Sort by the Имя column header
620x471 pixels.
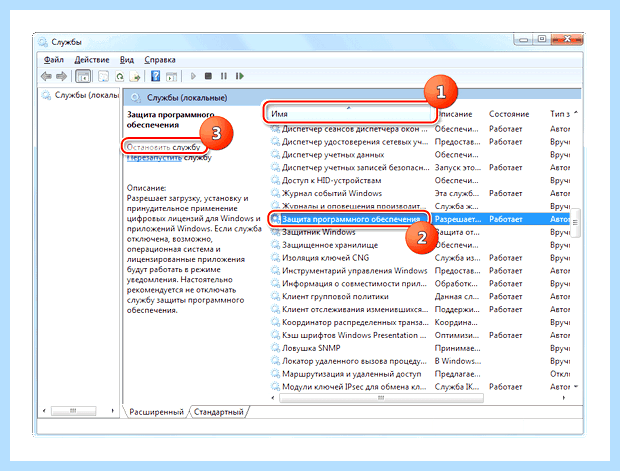pos(350,114)
